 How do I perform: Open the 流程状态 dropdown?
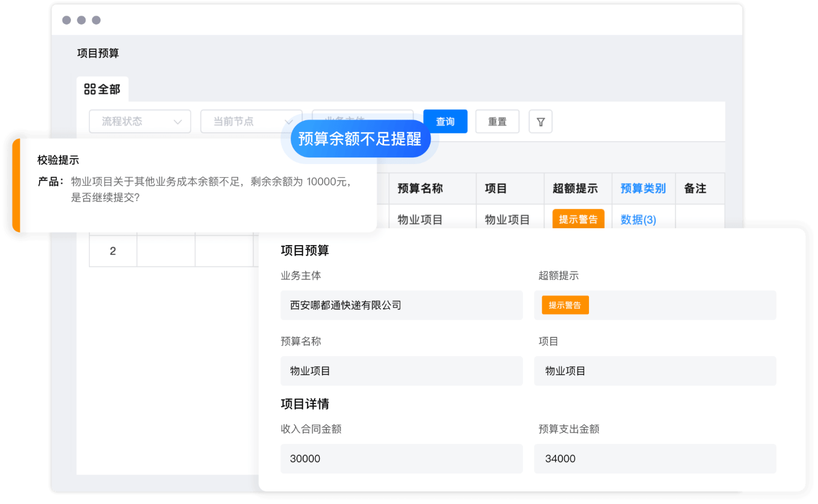pyautogui.click(x=139, y=121)
